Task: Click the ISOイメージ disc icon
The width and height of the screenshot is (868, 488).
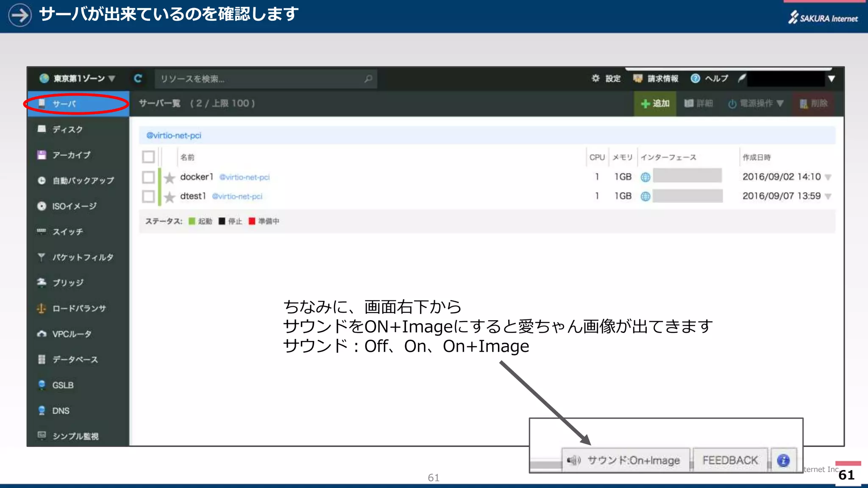Action: click(42, 206)
